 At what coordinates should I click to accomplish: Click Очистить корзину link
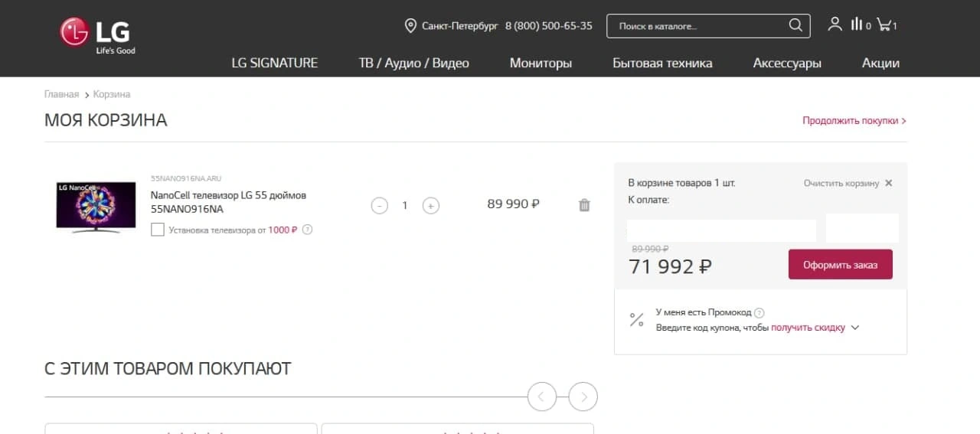pyautogui.click(x=841, y=183)
